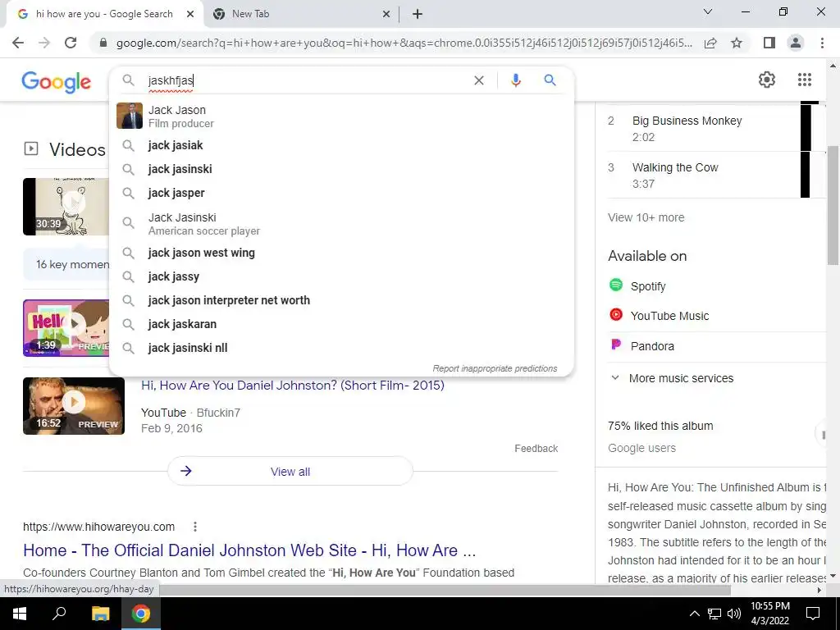
Task: Show hidden system tray icons
Action: (694, 614)
